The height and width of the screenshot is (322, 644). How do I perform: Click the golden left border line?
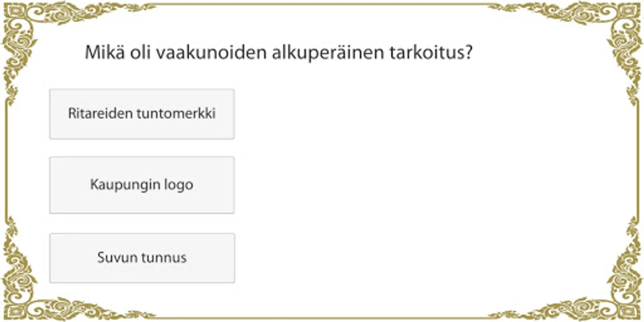[x=6, y=161]
